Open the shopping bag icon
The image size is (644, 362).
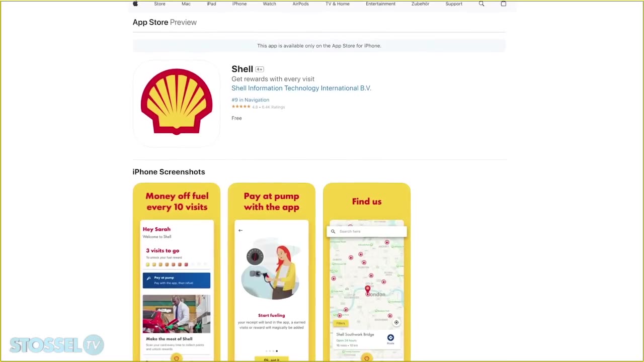point(504,4)
